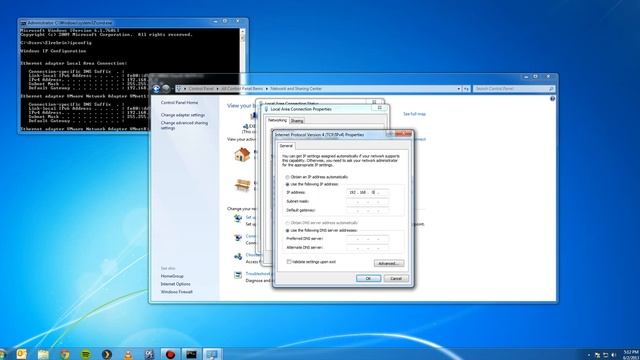Show hidden tray icons arrow
Viewport: 640px width, 360px height.
589,355
